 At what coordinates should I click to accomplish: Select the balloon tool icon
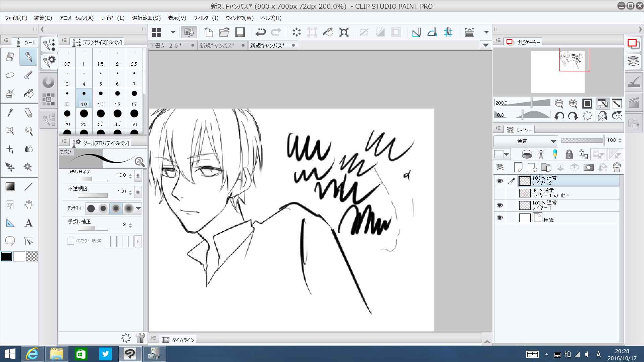(10, 241)
